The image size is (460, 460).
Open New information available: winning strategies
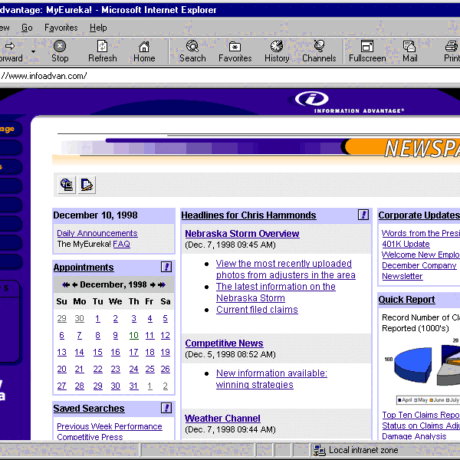(272, 379)
